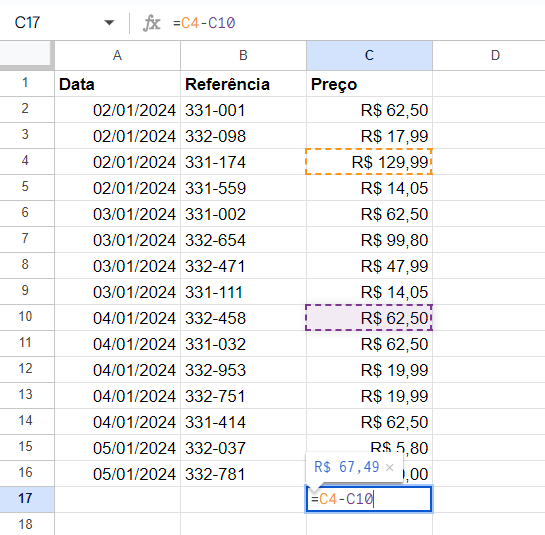
Task: Click cell with reference 331-414
Action: pos(243,422)
